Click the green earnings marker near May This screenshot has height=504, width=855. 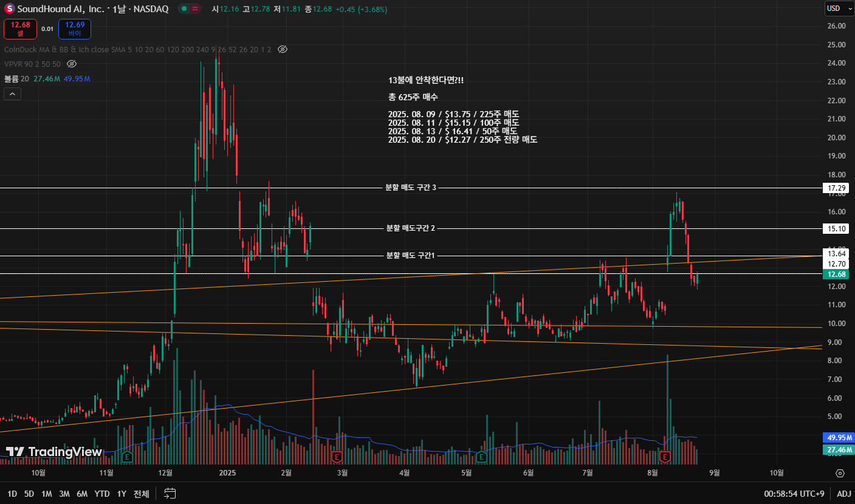481,456
